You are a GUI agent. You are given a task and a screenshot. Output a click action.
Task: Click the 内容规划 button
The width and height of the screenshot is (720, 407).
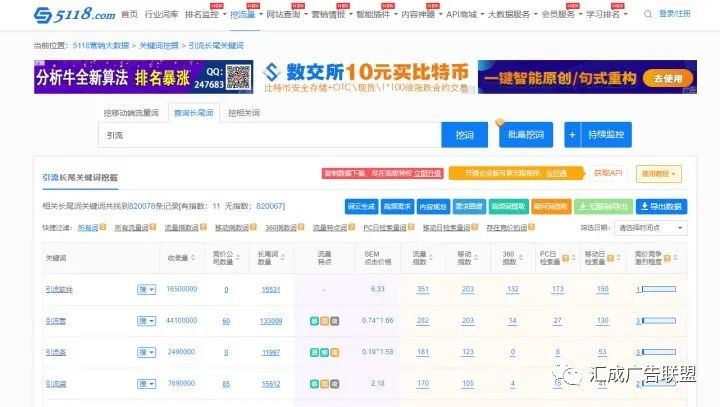pos(433,207)
